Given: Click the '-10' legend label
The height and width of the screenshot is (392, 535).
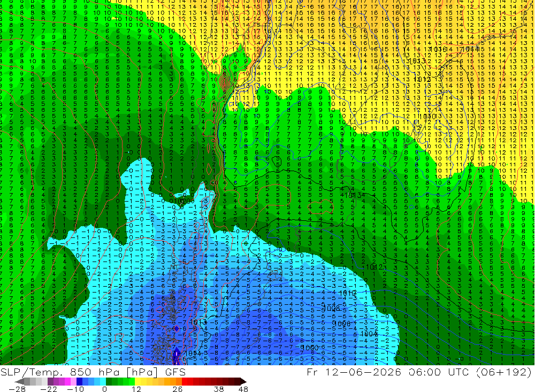Looking at the screenshot, I should point(75,389).
